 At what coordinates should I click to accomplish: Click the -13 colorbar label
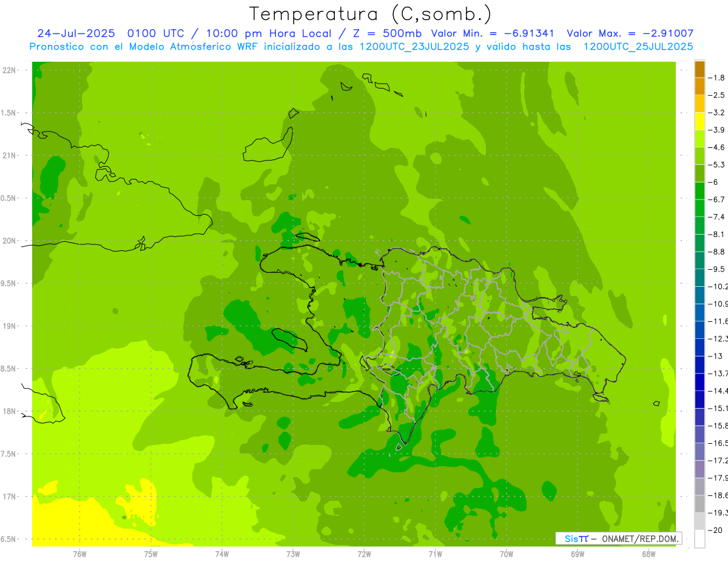(716, 356)
